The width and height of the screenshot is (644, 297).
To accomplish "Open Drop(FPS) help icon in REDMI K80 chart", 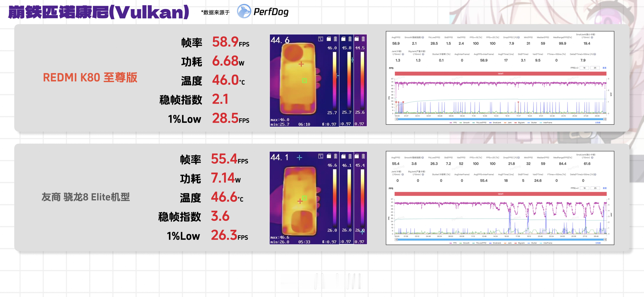I will tap(519, 37).
